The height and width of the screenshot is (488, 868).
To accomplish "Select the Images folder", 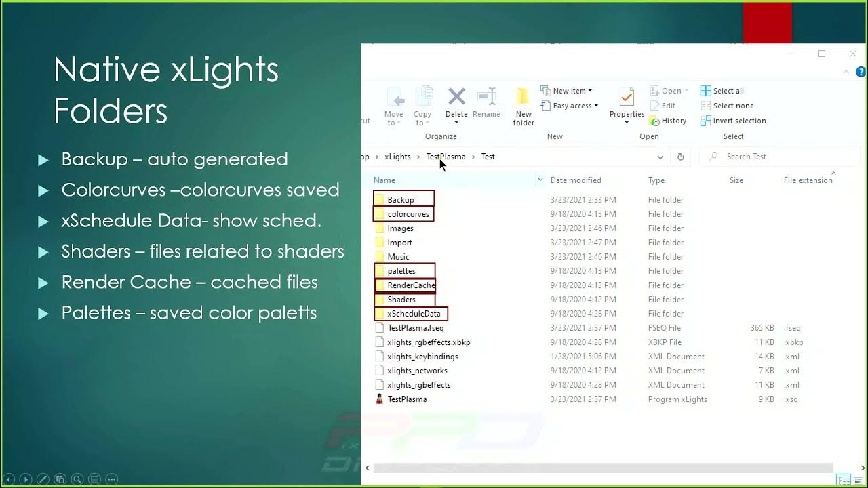I will pyautogui.click(x=400, y=228).
